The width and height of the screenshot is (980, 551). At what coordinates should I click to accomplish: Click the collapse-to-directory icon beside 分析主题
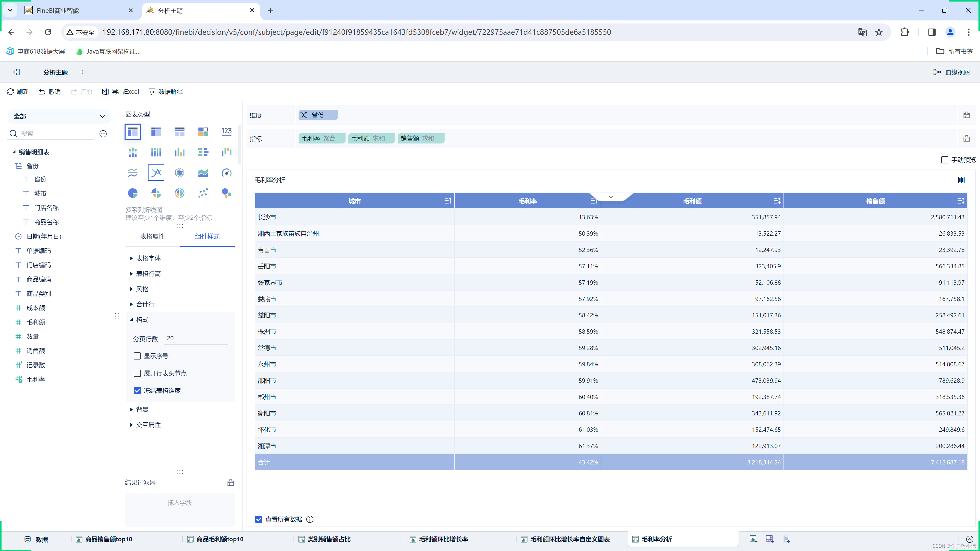coord(16,72)
